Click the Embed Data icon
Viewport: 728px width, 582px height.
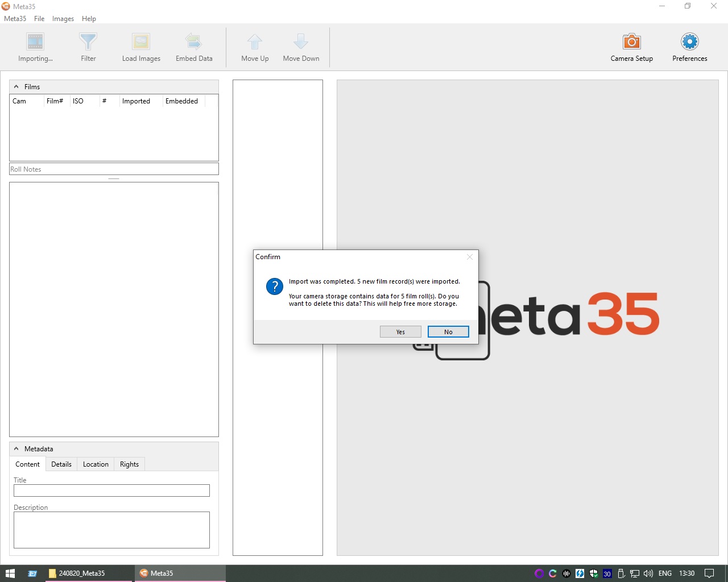coord(194,42)
